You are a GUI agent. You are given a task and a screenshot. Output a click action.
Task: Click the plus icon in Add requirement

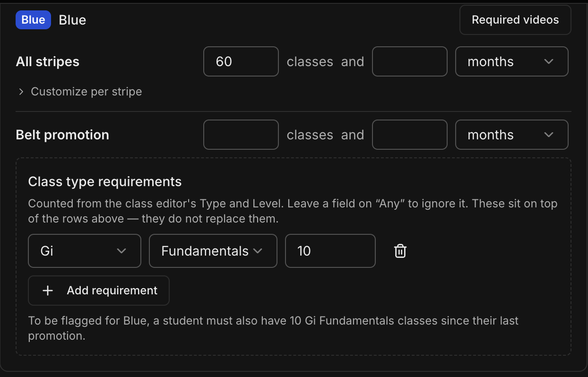[48, 291]
